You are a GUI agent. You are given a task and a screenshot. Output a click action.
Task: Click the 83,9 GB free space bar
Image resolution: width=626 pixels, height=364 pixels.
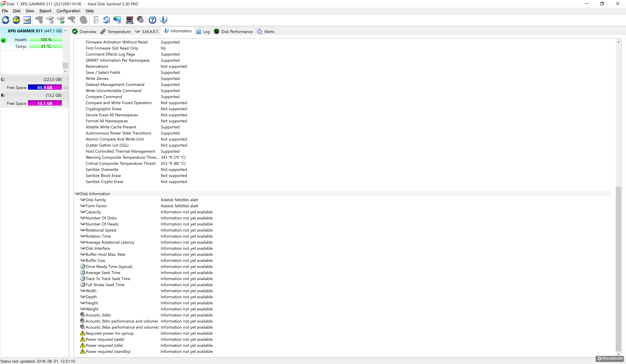click(x=45, y=87)
